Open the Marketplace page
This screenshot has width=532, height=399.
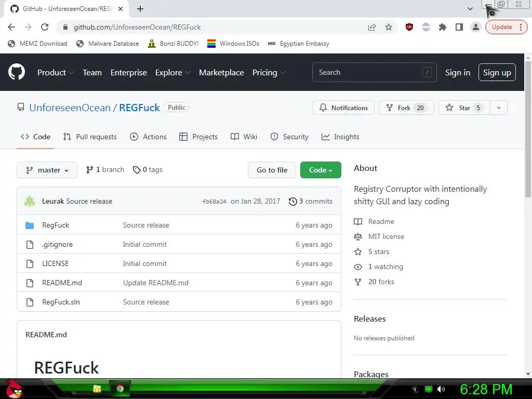pyautogui.click(x=221, y=73)
